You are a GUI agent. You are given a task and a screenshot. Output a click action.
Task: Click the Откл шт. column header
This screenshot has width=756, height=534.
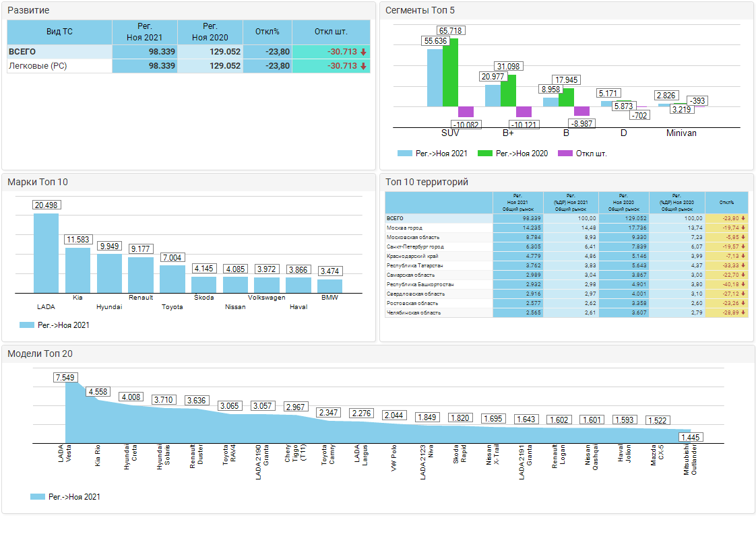point(331,32)
